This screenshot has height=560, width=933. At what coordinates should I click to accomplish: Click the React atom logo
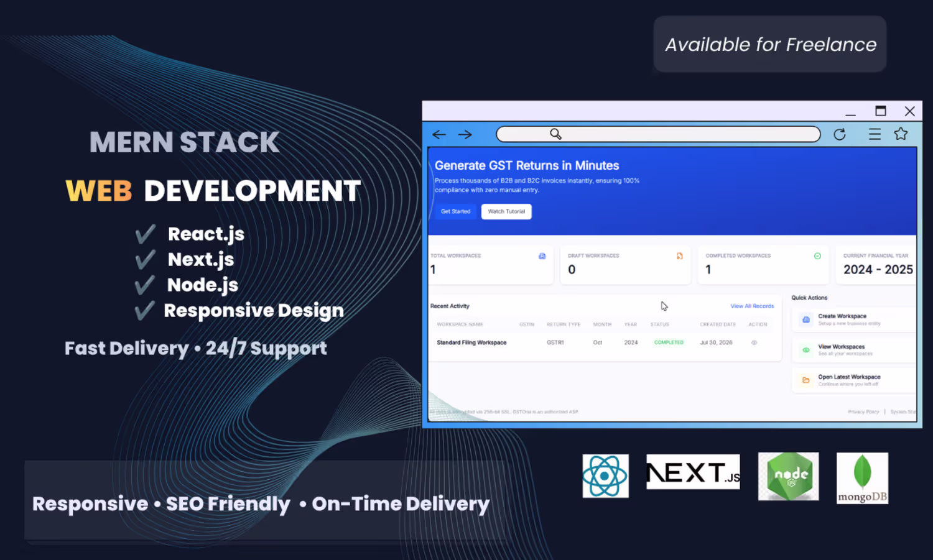tap(605, 476)
